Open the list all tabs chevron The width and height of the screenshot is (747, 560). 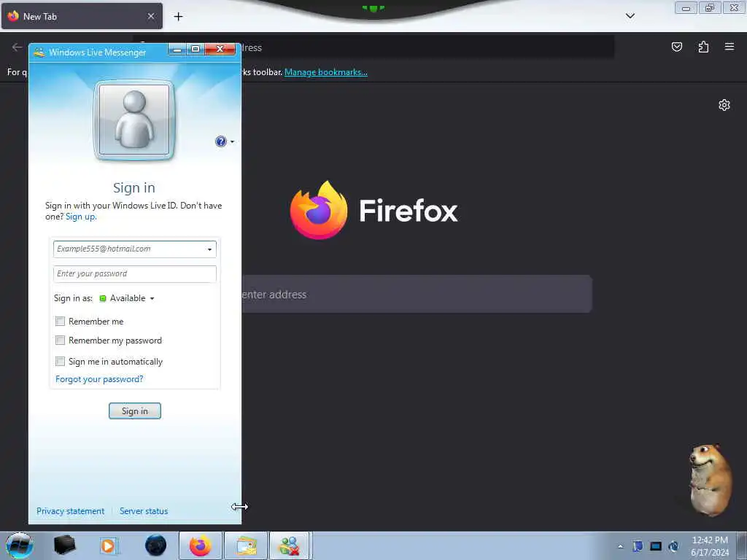630,16
